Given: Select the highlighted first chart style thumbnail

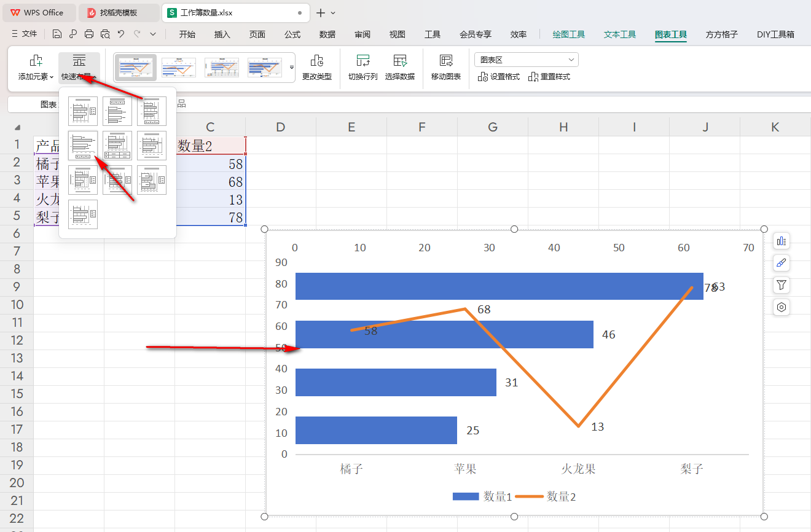Looking at the screenshot, I should tap(136, 68).
